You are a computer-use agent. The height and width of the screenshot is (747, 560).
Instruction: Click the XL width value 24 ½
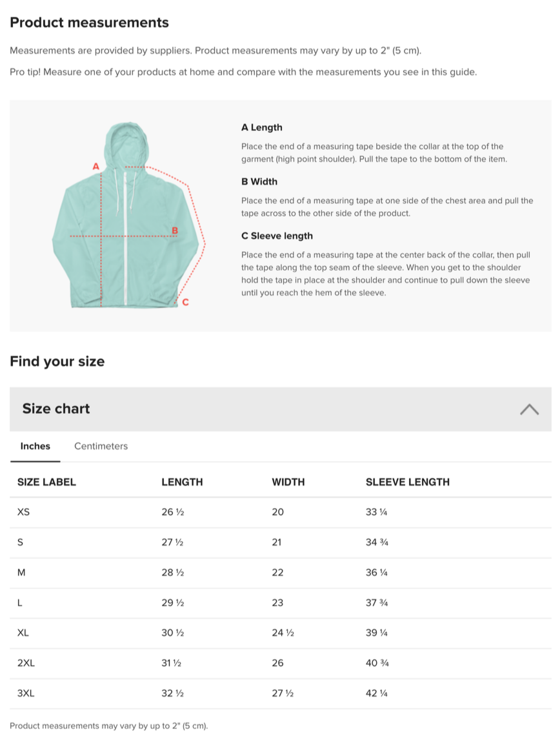point(283,633)
